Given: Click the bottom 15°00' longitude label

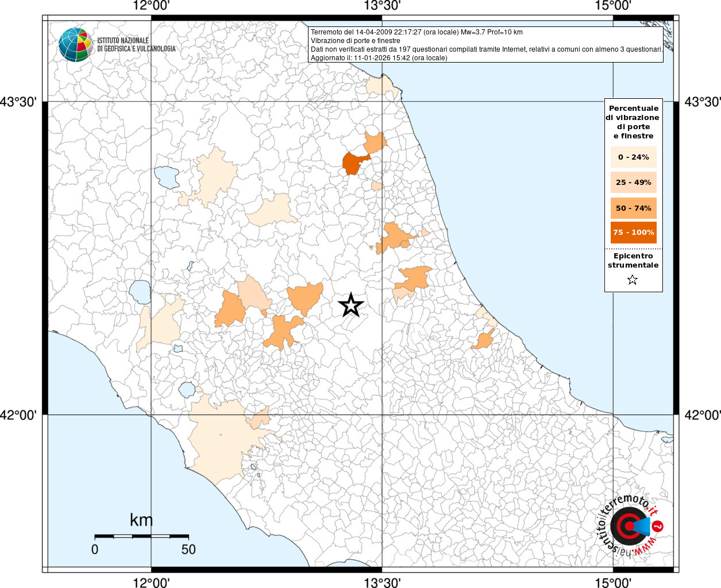Looking at the screenshot, I should click(x=613, y=582).
